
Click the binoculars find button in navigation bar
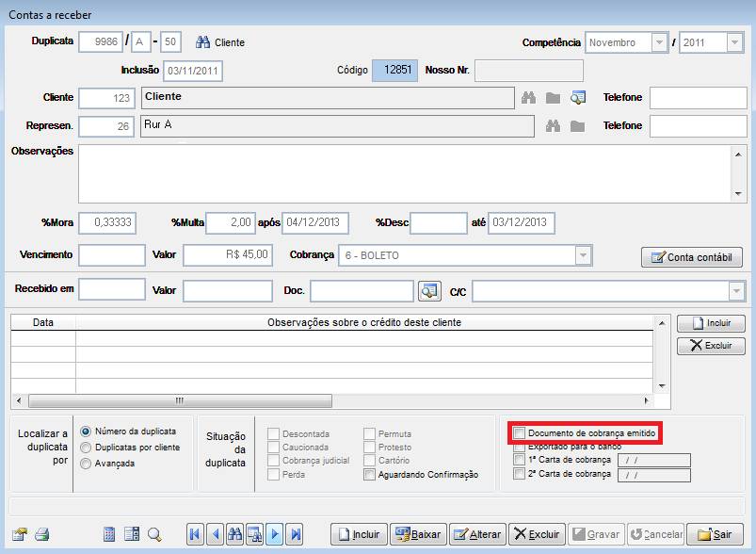[234, 534]
